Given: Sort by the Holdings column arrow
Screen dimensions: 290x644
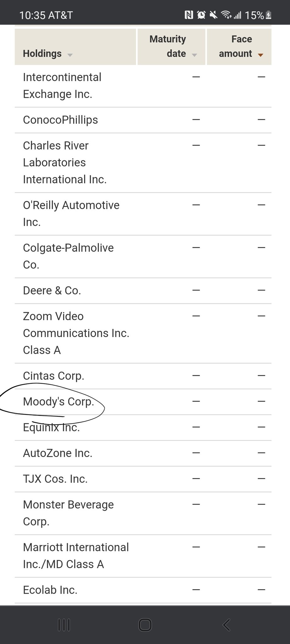Looking at the screenshot, I should tap(70, 55).
